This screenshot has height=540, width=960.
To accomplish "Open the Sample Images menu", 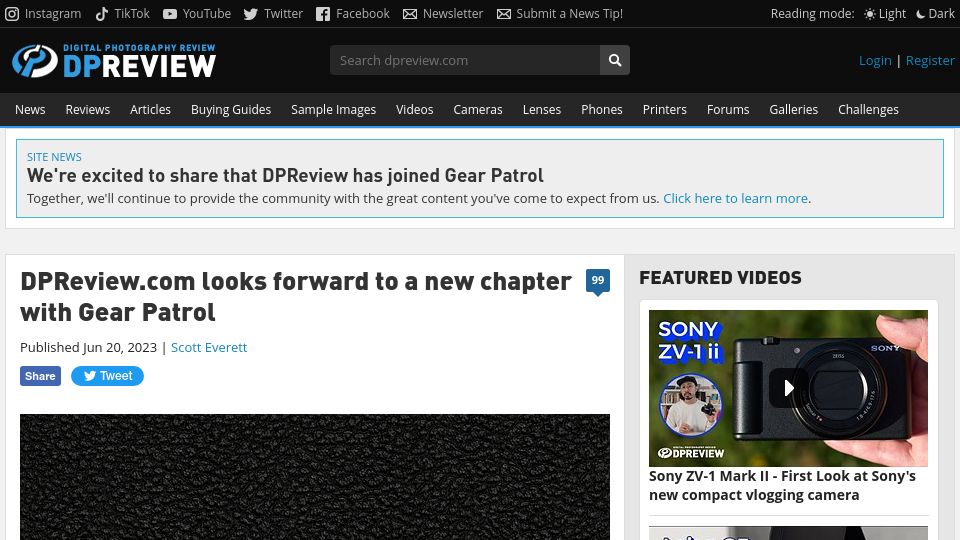I will [334, 110].
